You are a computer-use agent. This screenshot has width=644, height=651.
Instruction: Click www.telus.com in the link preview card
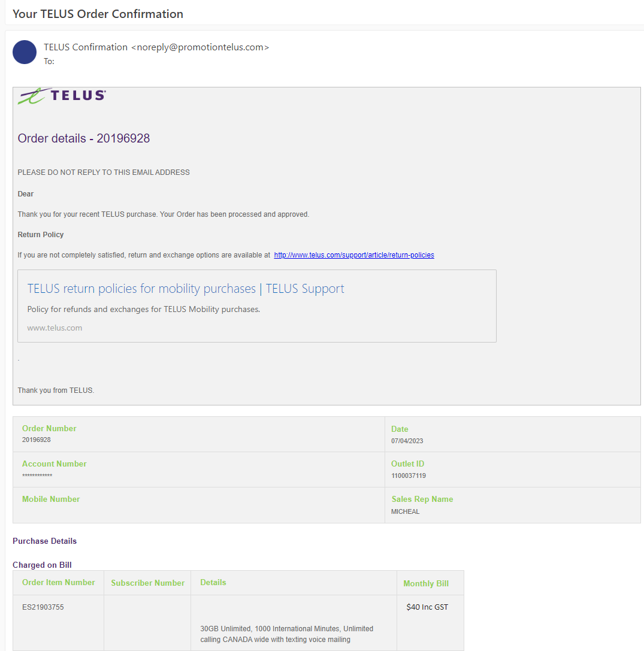[55, 328]
